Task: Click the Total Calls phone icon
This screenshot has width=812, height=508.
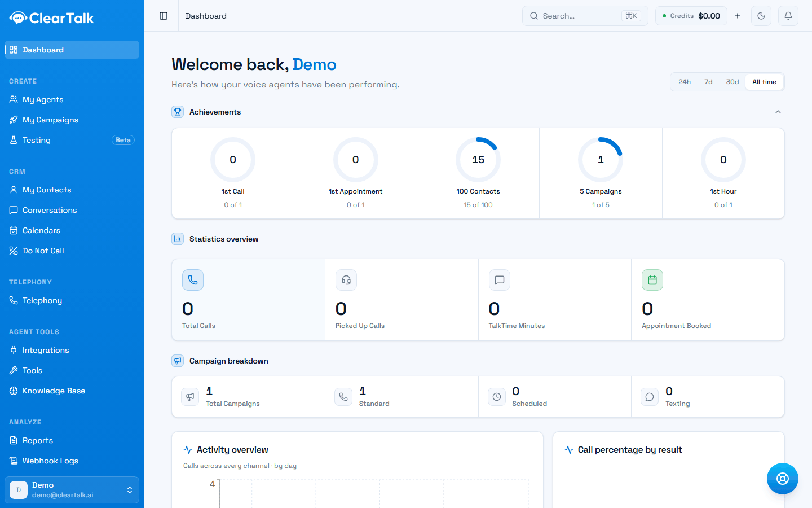Action: [x=193, y=280]
